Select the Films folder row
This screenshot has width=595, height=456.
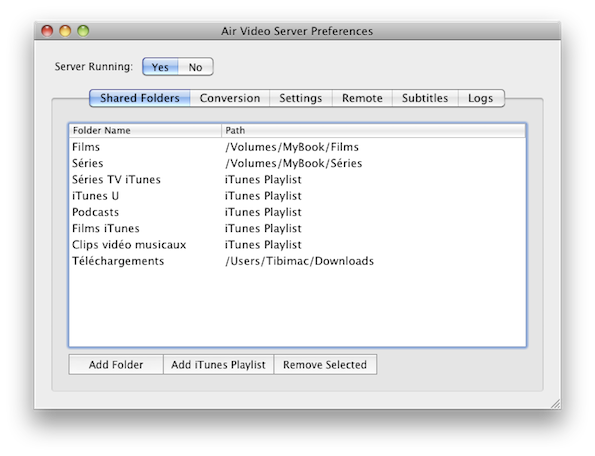point(298,147)
